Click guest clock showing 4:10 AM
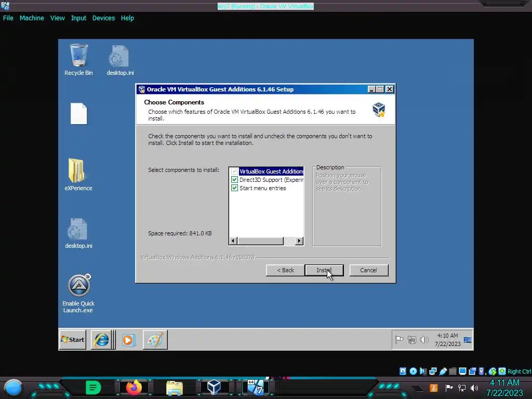This screenshot has height=399, width=532. click(447, 340)
